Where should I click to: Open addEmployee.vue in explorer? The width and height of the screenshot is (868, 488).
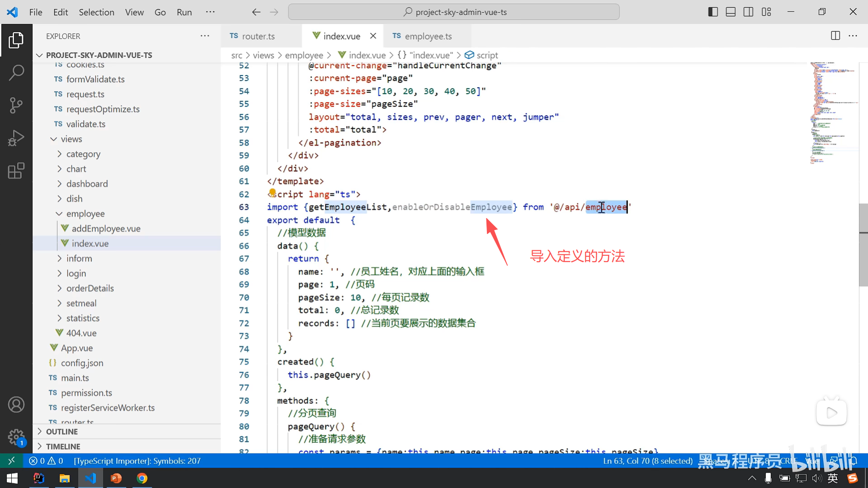tap(106, 228)
